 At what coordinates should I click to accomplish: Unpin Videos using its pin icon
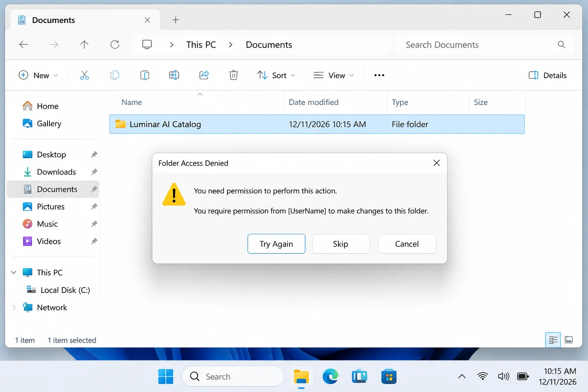(94, 241)
